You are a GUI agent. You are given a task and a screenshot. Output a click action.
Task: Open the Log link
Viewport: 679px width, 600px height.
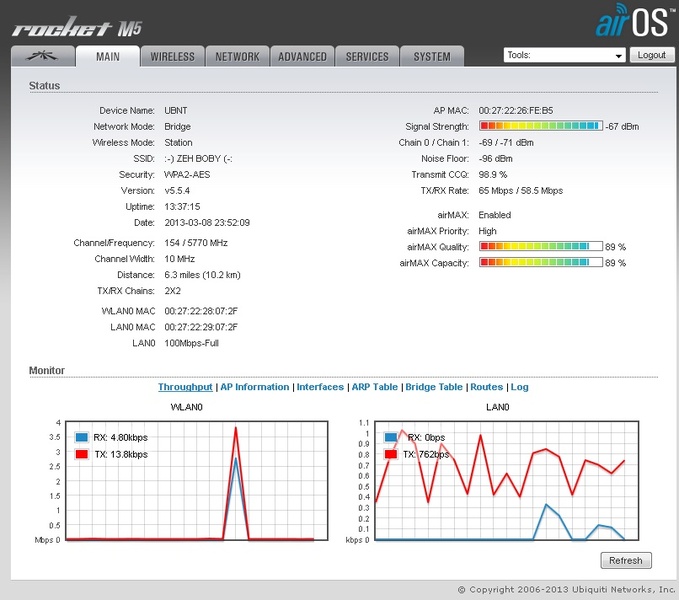point(520,387)
